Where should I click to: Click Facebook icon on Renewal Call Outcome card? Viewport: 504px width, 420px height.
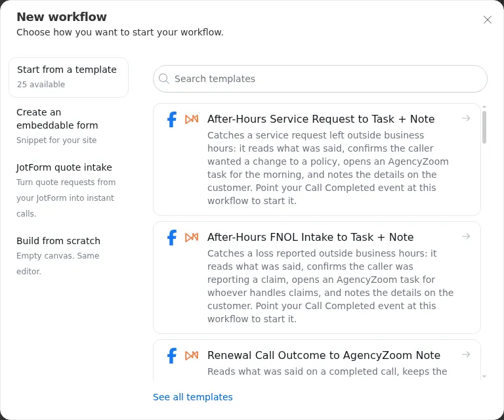tap(172, 356)
